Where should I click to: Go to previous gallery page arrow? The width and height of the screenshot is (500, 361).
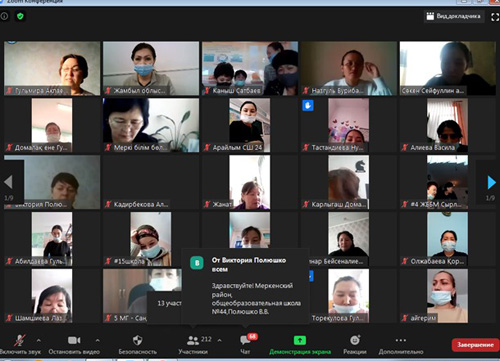[8, 182]
